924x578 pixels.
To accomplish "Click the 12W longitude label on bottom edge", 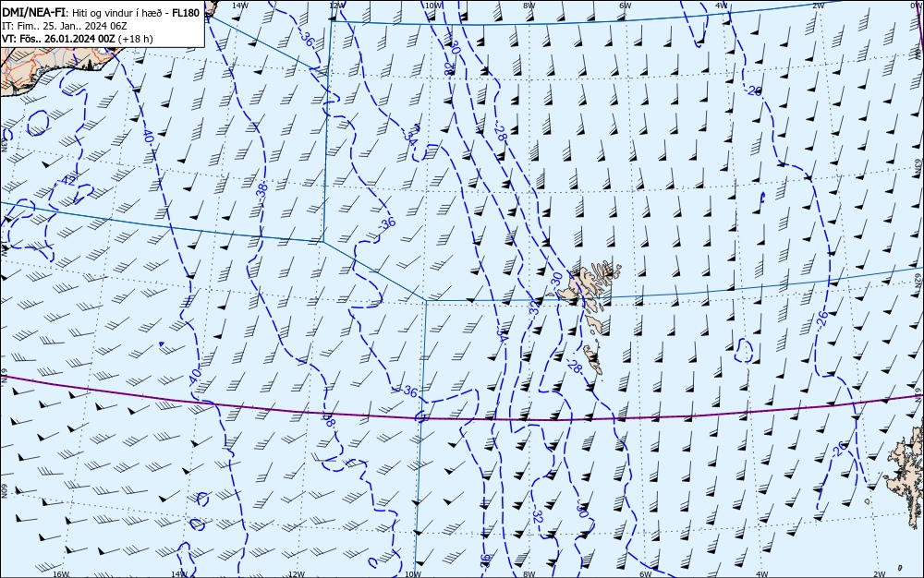I will (297, 574).
